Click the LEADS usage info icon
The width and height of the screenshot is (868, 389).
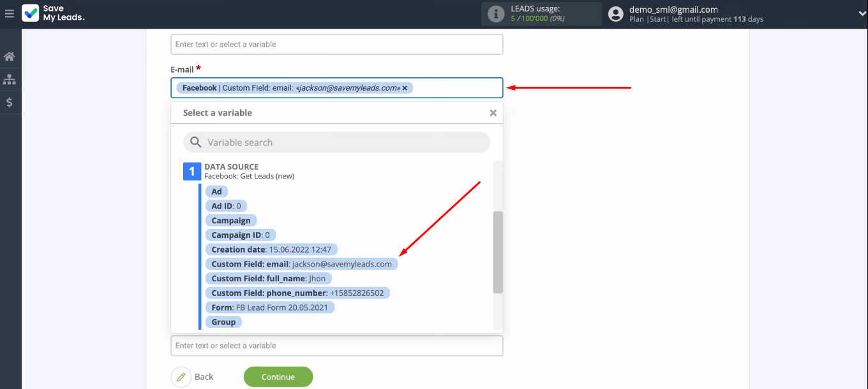click(496, 14)
